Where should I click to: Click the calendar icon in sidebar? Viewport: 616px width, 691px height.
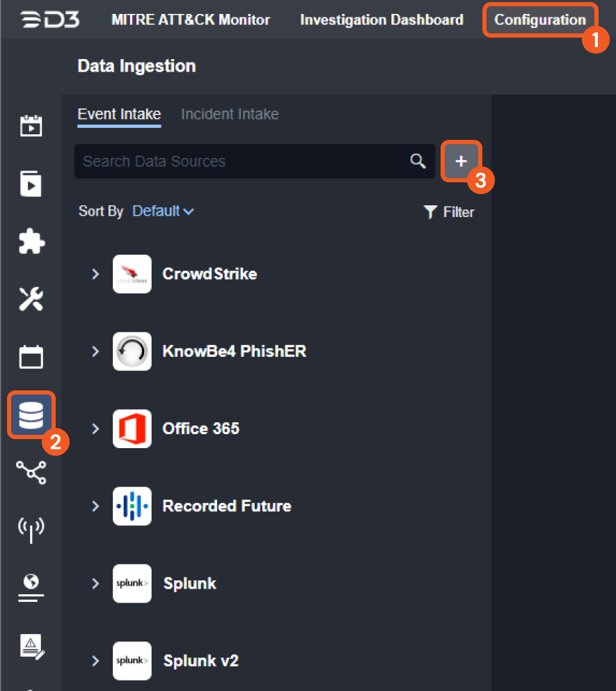coord(31,357)
